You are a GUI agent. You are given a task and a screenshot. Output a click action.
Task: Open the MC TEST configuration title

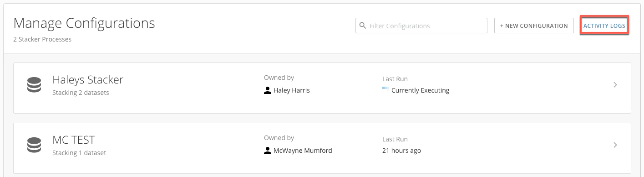pos(73,140)
